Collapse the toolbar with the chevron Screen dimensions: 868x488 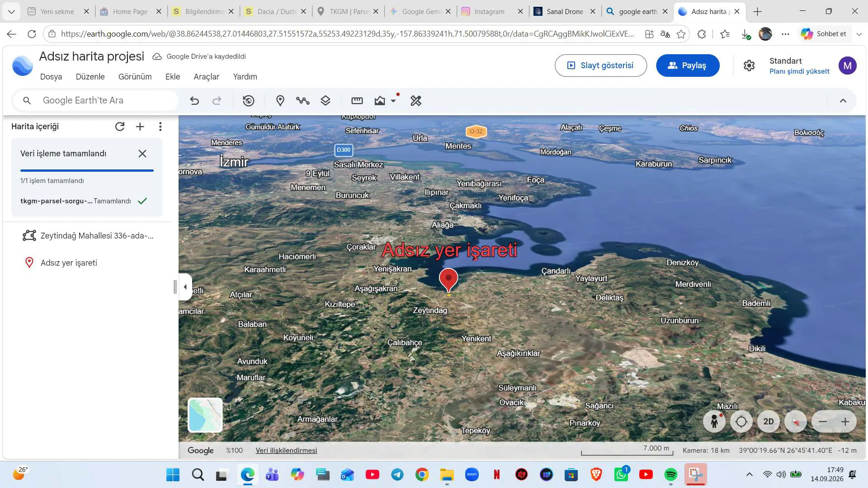[843, 101]
